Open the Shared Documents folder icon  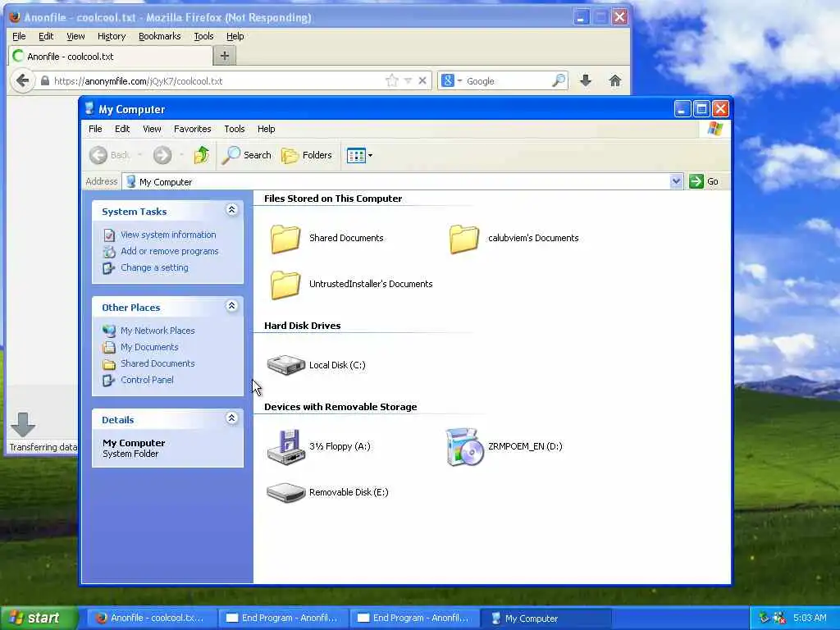coord(285,239)
